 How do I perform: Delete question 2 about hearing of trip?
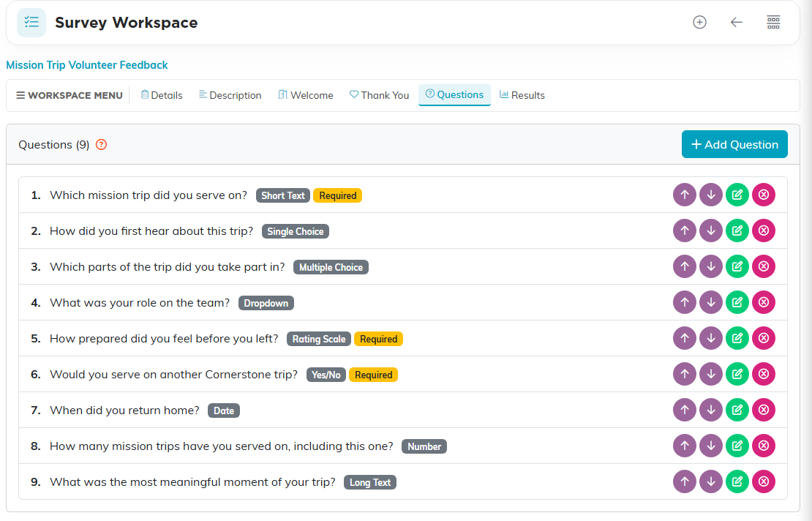764,230
